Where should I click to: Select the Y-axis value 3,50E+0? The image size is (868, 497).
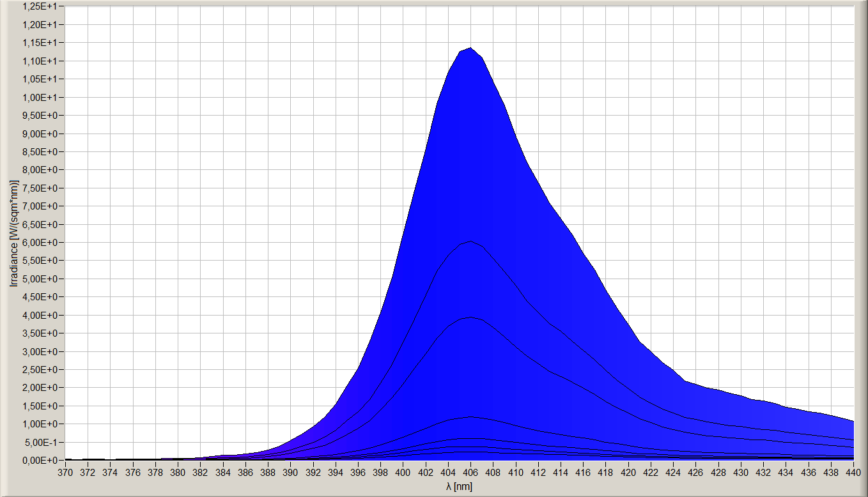click(x=40, y=333)
